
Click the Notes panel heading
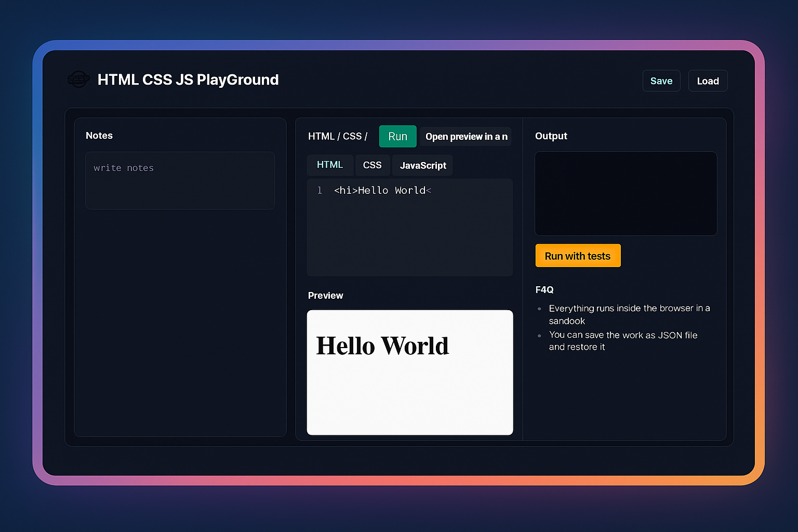coord(99,136)
